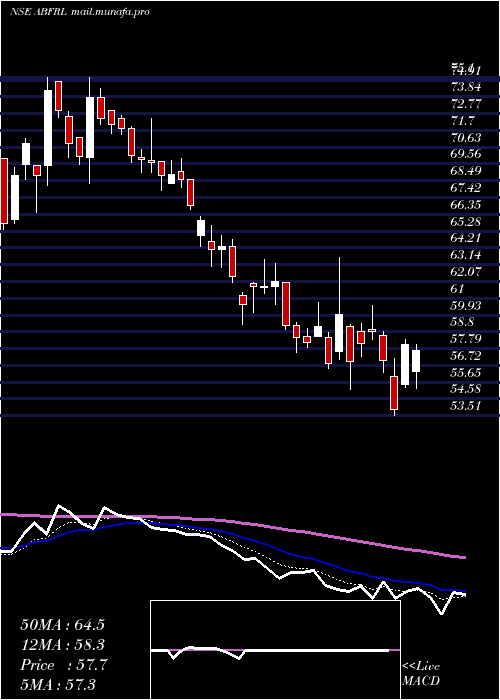Click the 12MA : 58.3 readout

[62, 645]
